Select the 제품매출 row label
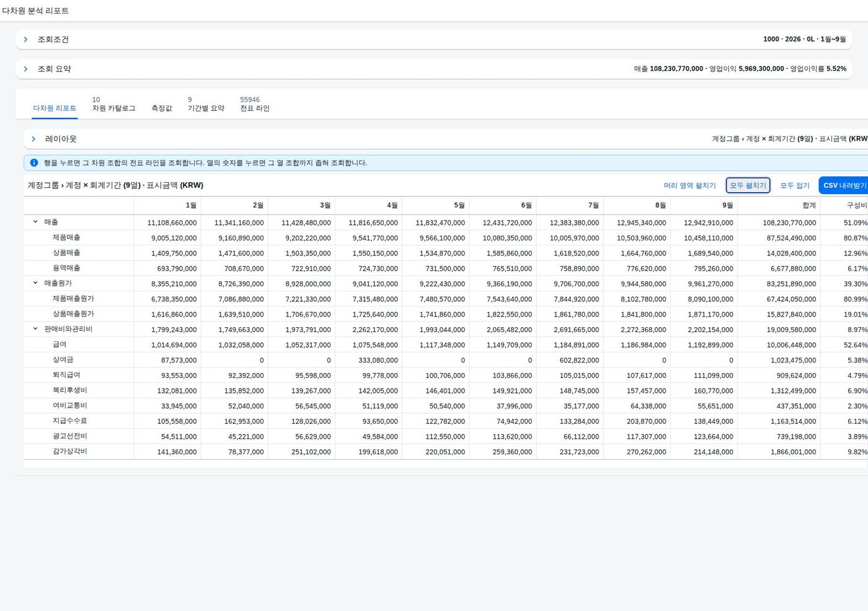This screenshot has width=868, height=611. (x=66, y=237)
